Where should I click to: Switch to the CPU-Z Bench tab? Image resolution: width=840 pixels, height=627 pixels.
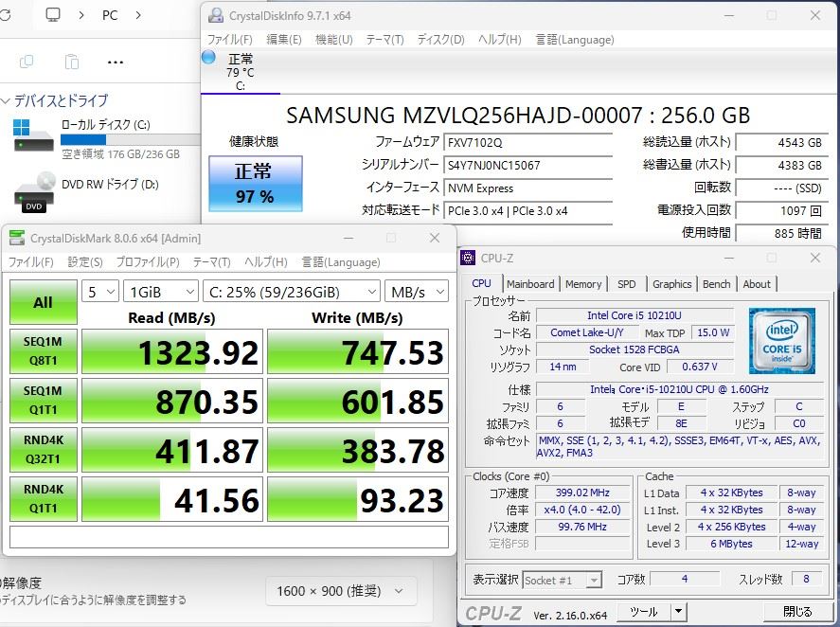pos(716,284)
